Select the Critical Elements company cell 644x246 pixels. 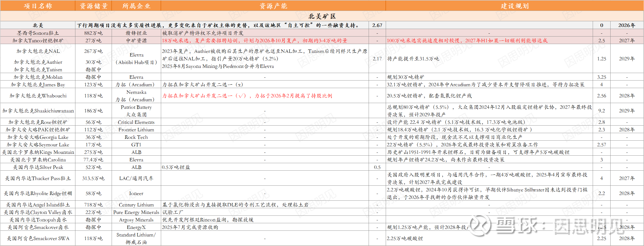[x=136, y=122]
